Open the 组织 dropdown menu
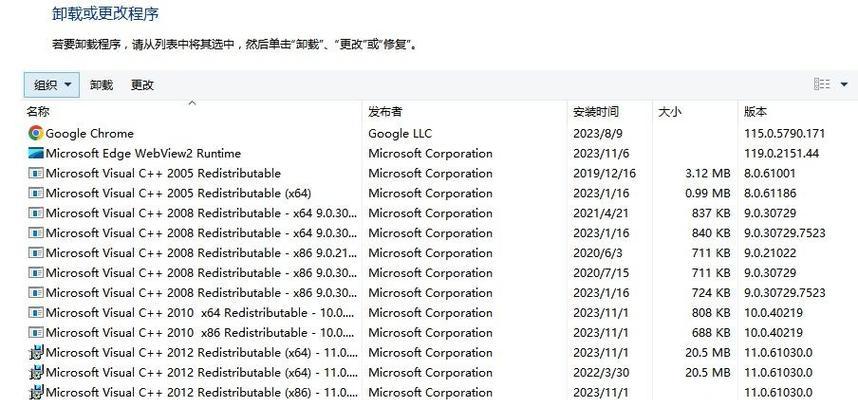 52,85
